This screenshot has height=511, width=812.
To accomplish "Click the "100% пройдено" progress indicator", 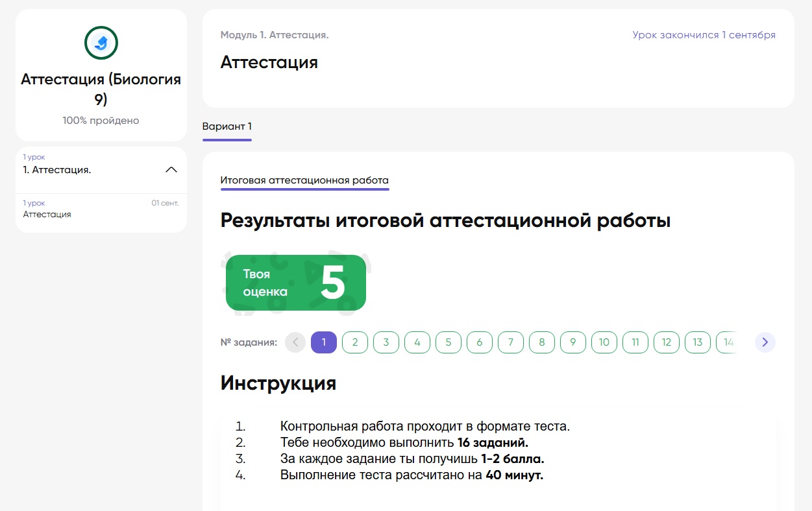I will point(101,120).
